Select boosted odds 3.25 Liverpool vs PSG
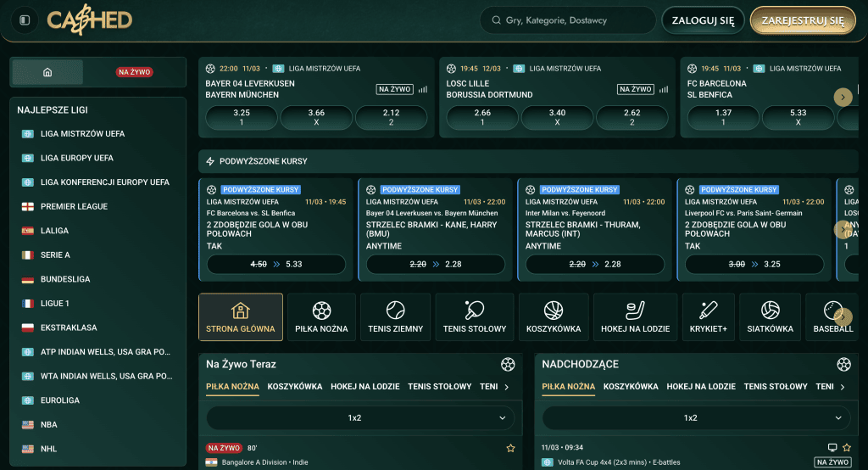 (x=754, y=265)
